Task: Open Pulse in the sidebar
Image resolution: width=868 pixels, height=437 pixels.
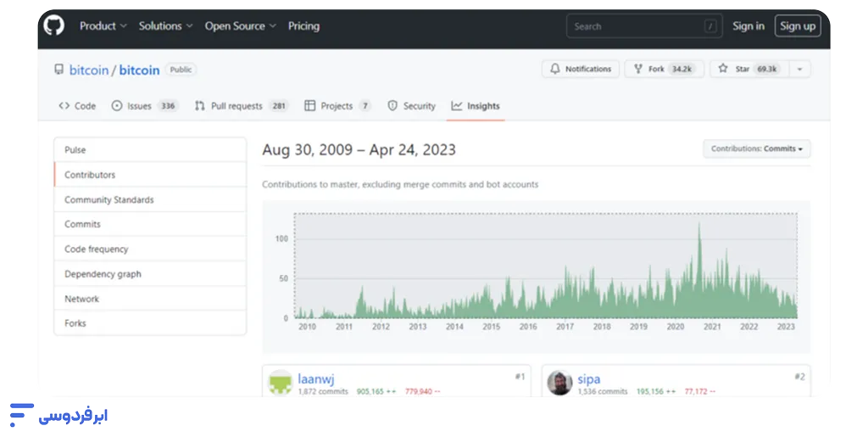Action: 150,150
